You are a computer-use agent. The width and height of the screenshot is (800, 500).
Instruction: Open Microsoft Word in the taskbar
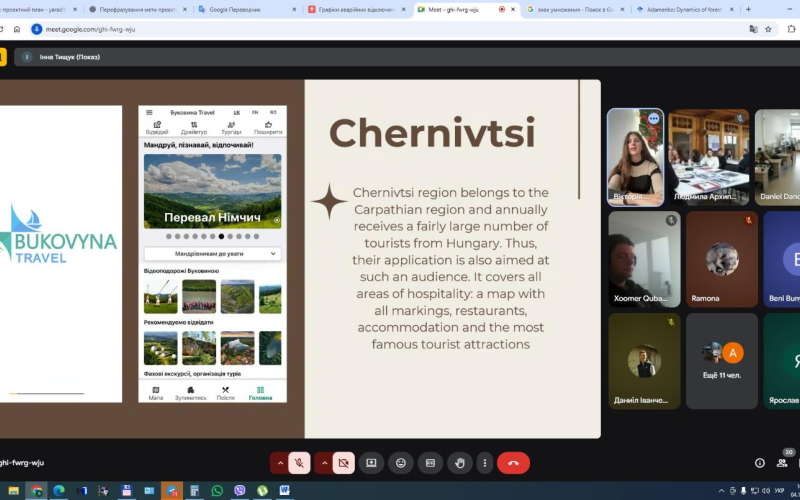[284, 491]
